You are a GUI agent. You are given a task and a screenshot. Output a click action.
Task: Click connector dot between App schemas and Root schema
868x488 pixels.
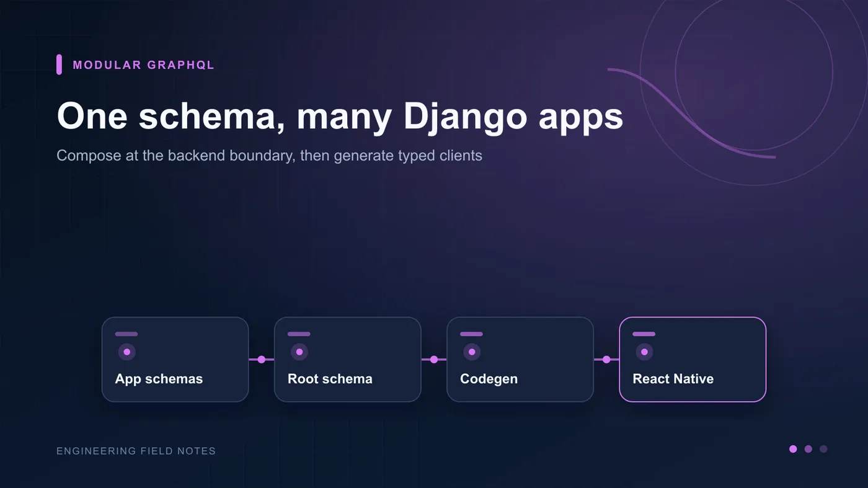[x=261, y=360]
